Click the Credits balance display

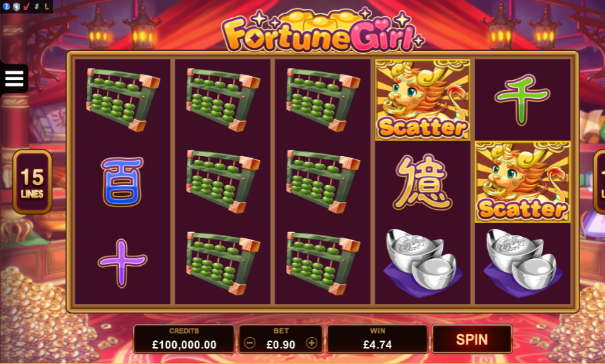coord(184,339)
